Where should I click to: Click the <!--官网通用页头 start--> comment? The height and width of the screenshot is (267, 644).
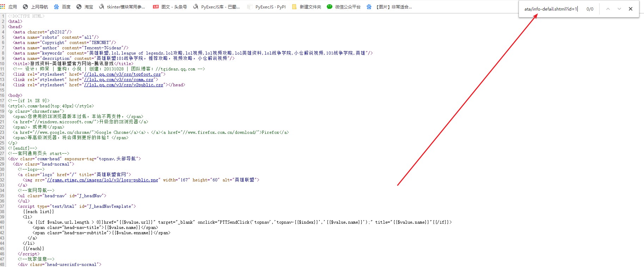coord(39,154)
